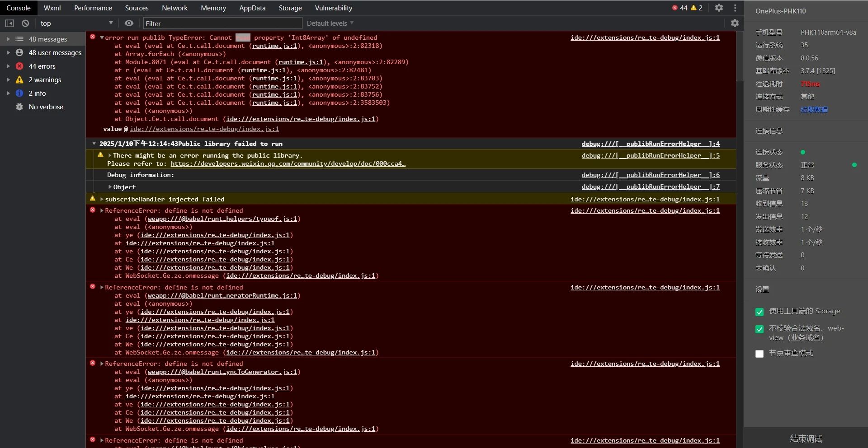Toggle the console sidebar panel icon

9,23
